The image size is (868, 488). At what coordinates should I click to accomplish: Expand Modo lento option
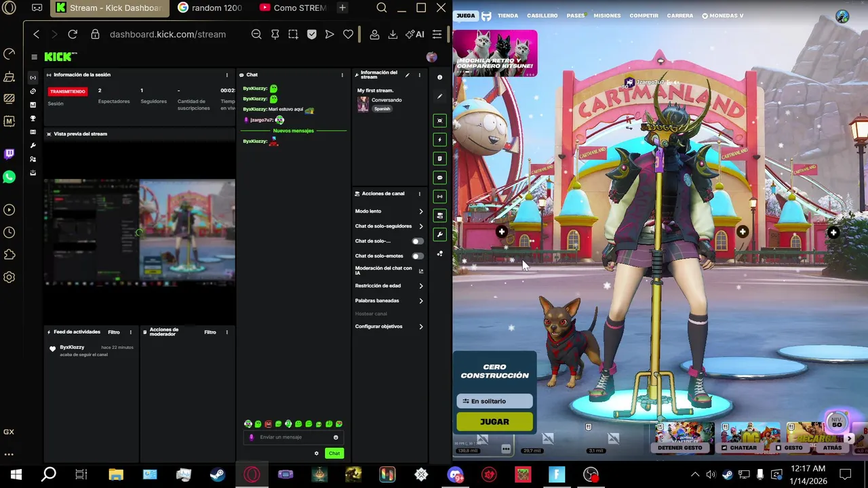[x=389, y=211]
